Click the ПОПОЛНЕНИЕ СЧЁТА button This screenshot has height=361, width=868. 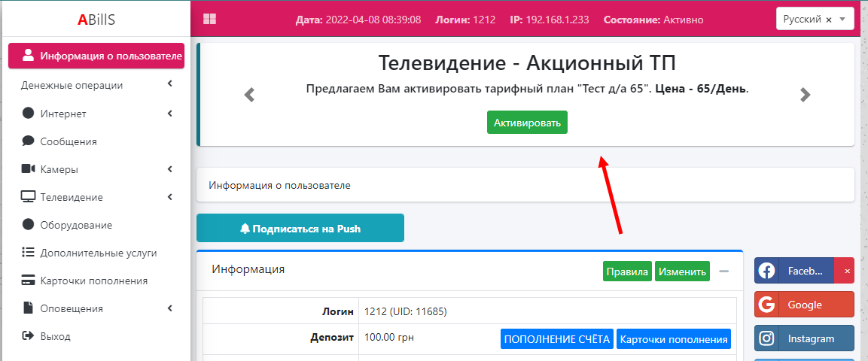point(556,339)
